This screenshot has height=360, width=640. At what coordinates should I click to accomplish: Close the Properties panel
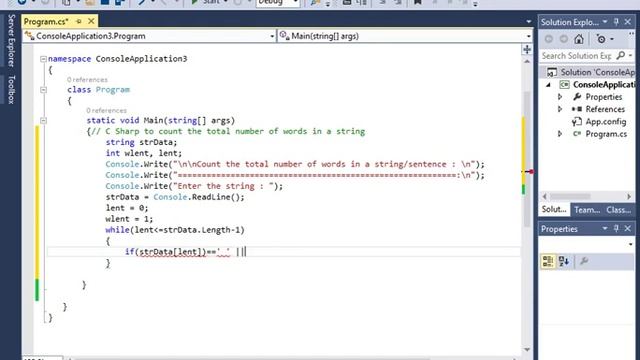click(628, 229)
